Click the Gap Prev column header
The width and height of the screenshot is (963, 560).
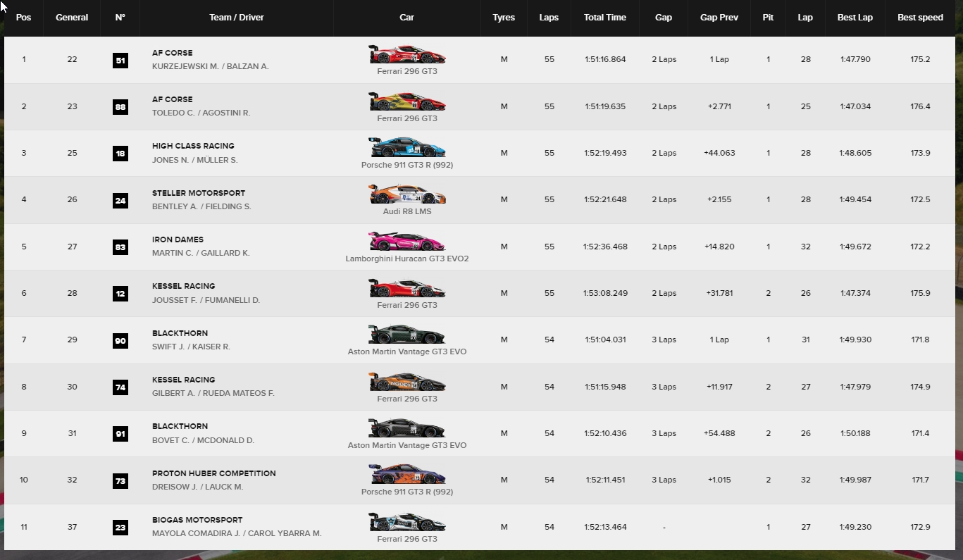(719, 18)
